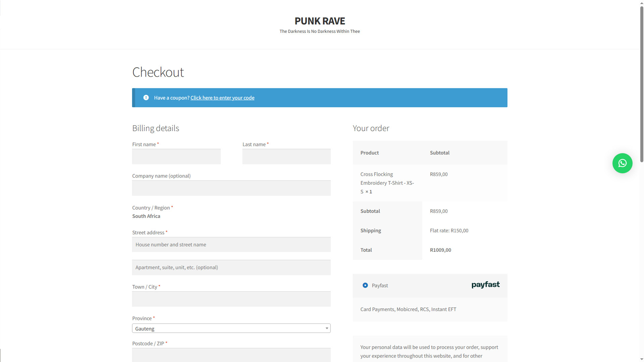
Task: Click "Click here to enter your code"
Action: [x=222, y=98]
